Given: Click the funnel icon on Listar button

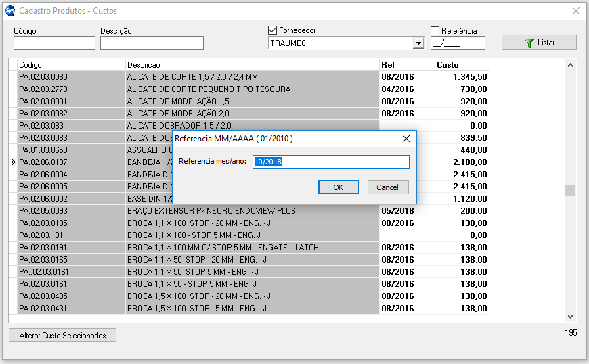Looking at the screenshot, I should (529, 43).
